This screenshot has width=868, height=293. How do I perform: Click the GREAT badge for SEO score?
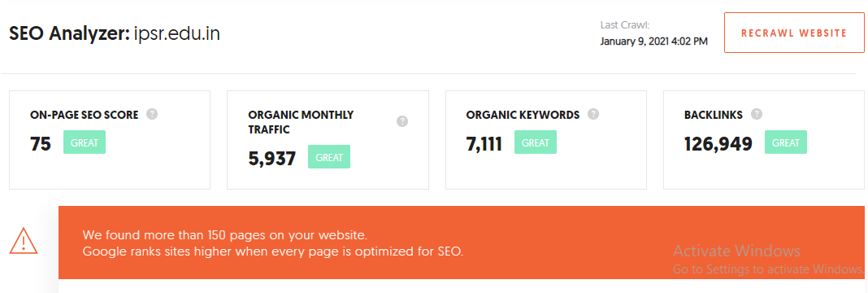(x=85, y=142)
